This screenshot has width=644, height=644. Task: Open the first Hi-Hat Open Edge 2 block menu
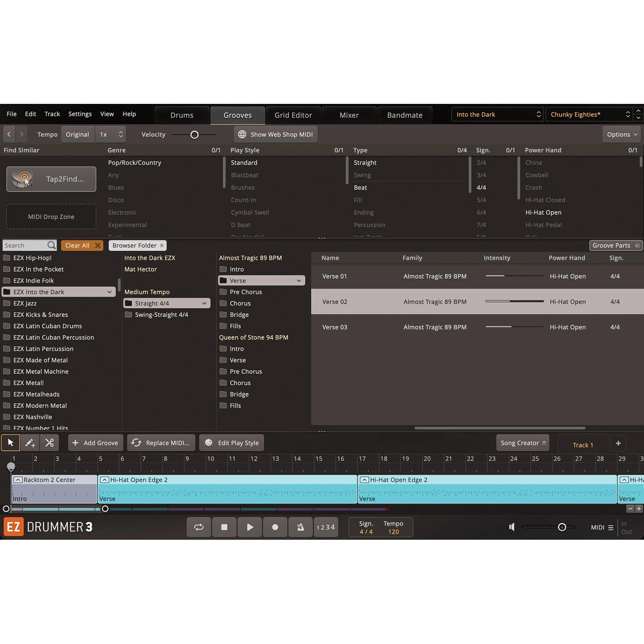104,480
